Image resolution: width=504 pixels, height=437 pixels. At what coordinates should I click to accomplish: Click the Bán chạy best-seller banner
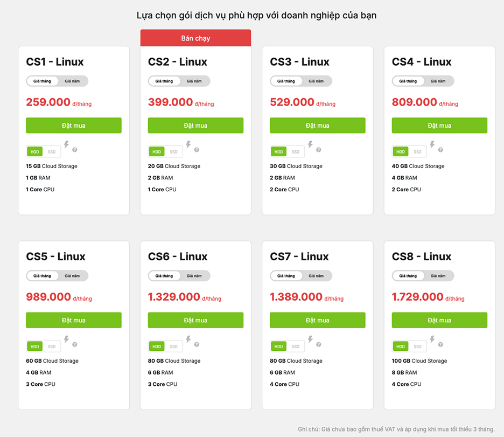195,38
